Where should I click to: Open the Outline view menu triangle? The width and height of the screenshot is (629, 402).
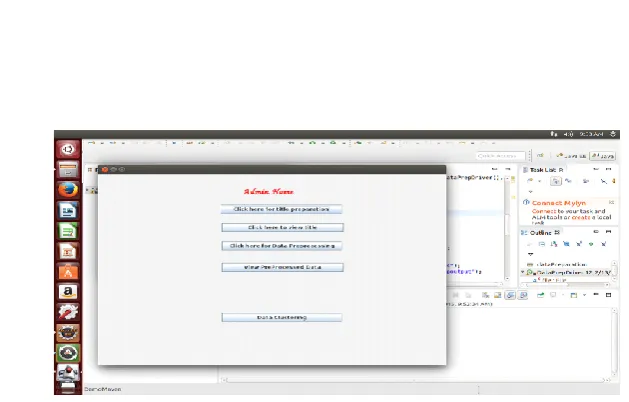click(530, 254)
